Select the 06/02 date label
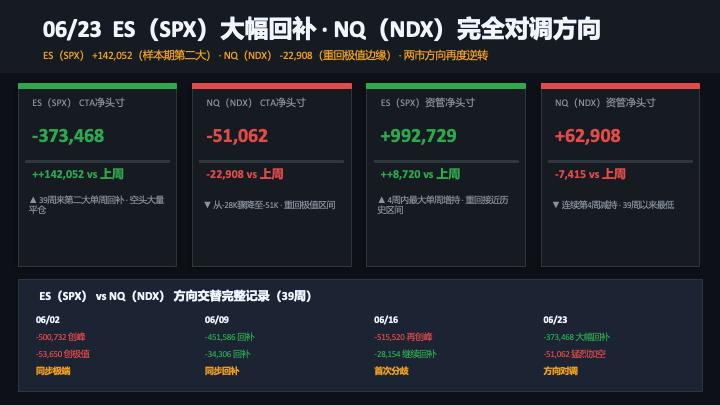 click(x=48, y=320)
